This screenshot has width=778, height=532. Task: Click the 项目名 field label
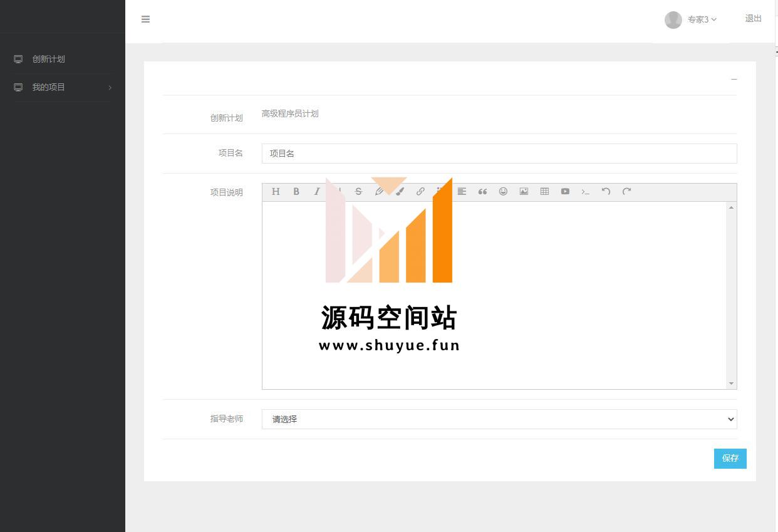tap(231, 153)
